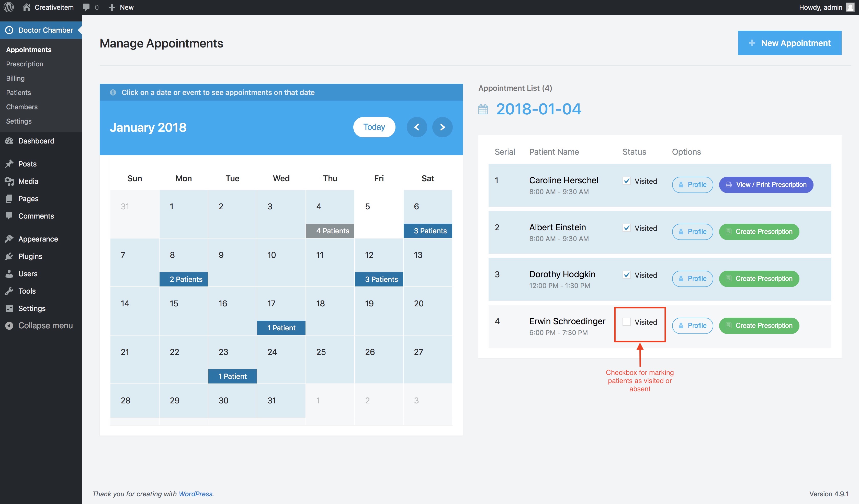Uncheck Visited for Albert Einstein
Screen dimensions: 859x504
point(626,228)
